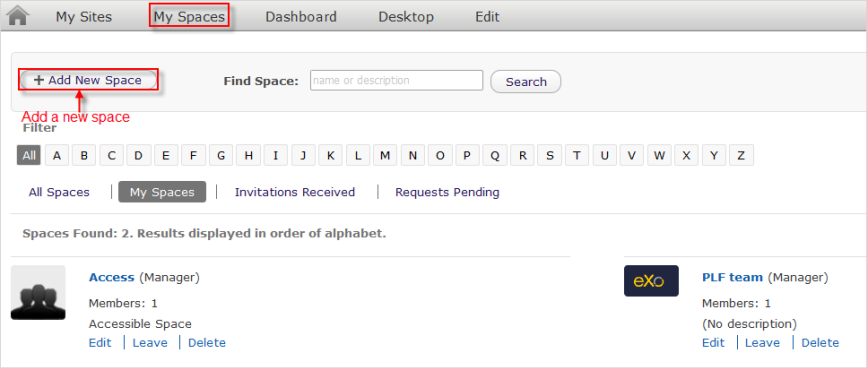Click the Search button
This screenshot has width=867, height=368.
point(526,82)
